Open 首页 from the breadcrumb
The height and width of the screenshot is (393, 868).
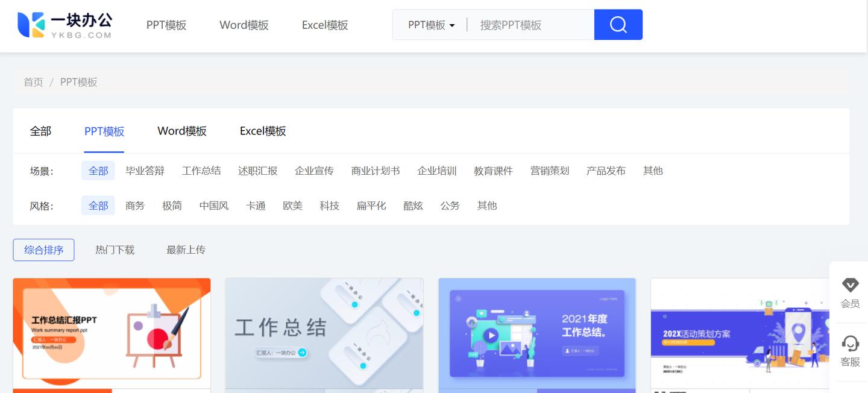(x=33, y=81)
